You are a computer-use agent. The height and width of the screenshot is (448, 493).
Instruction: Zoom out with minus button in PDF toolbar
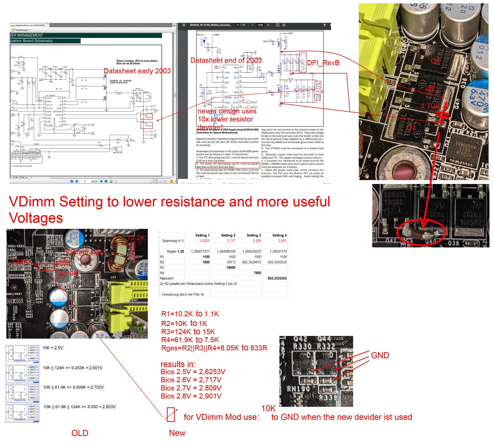[252, 25]
